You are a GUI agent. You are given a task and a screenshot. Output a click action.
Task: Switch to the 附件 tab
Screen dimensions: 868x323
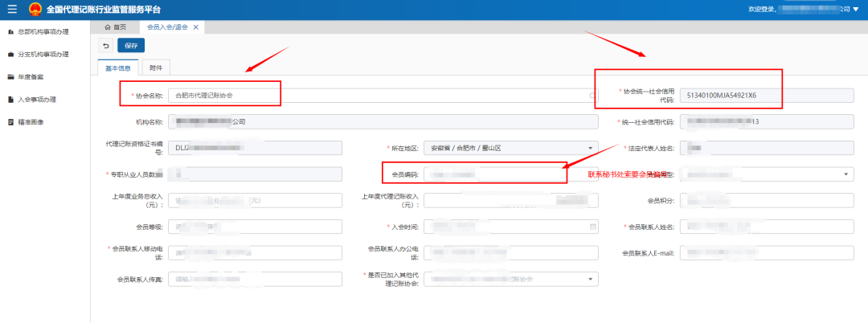pyautogui.click(x=155, y=68)
